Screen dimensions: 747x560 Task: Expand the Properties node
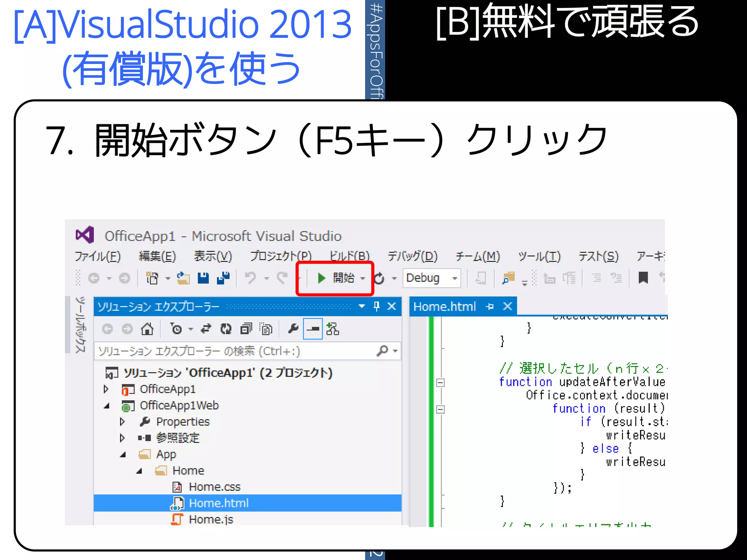coord(122,422)
